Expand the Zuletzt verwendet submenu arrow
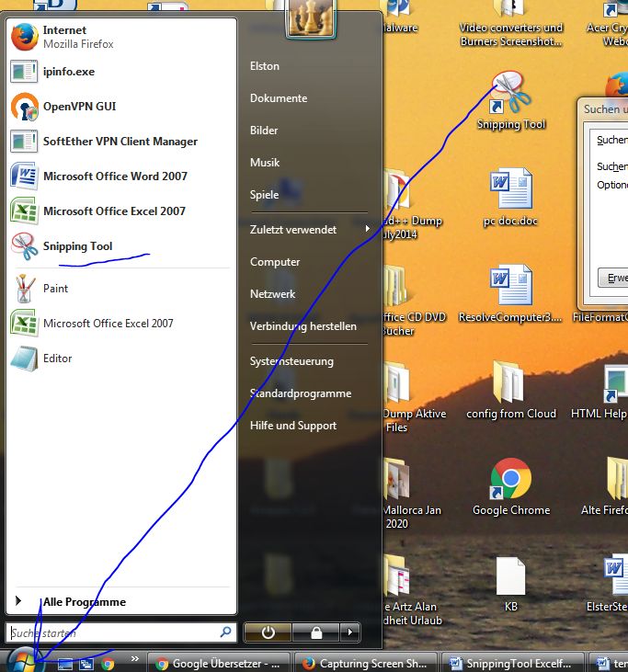Screen dimensions: 628x672 (x=368, y=229)
